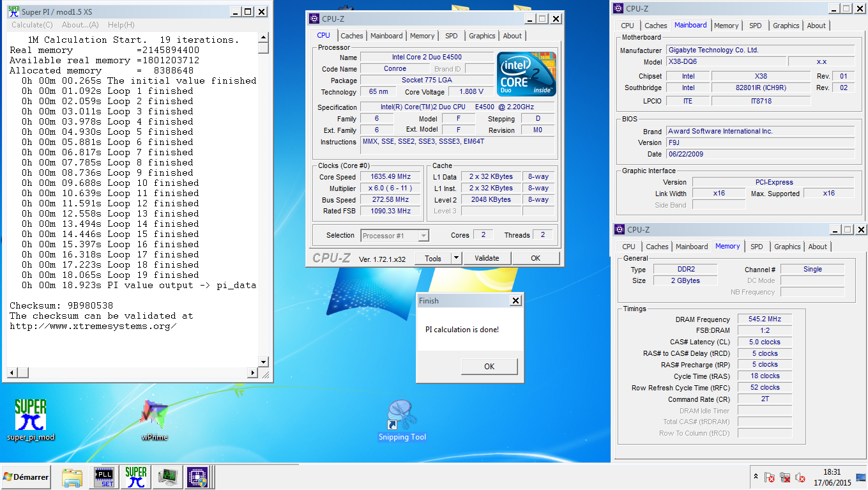868x490 pixels.
Task: Click the processor name Intel Core 2 Duo E4500
Action: 427,57
